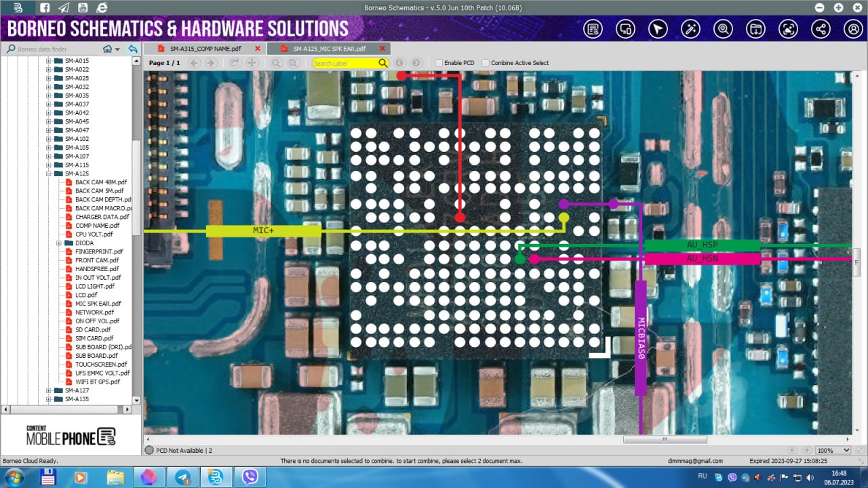
Task: Click the yellow Search Label input field
Action: pyautogui.click(x=344, y=63)
